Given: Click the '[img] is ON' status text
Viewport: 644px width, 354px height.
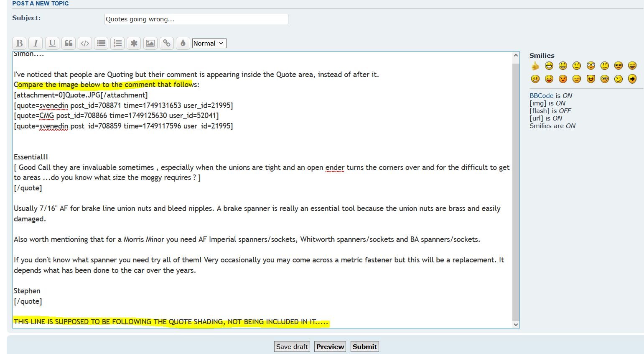Looking at the screenshot, I should (x=547, y=103).
